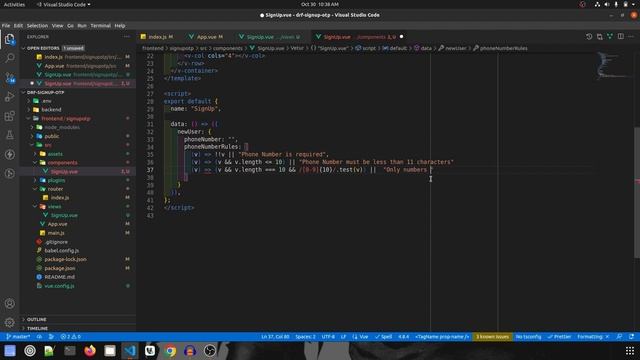Viewport: 640px width, 360px height.
Task: Click the master branch indicator in status bar
Action: (18, 337)
